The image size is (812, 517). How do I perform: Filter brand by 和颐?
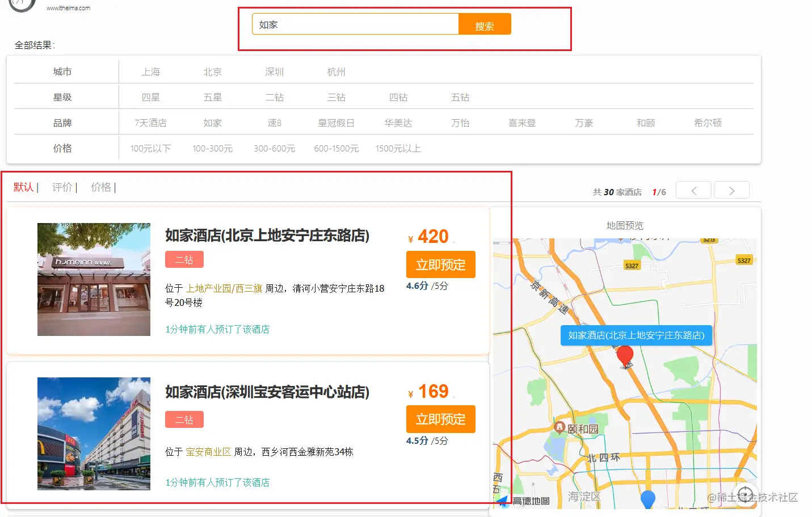point(646,123)
